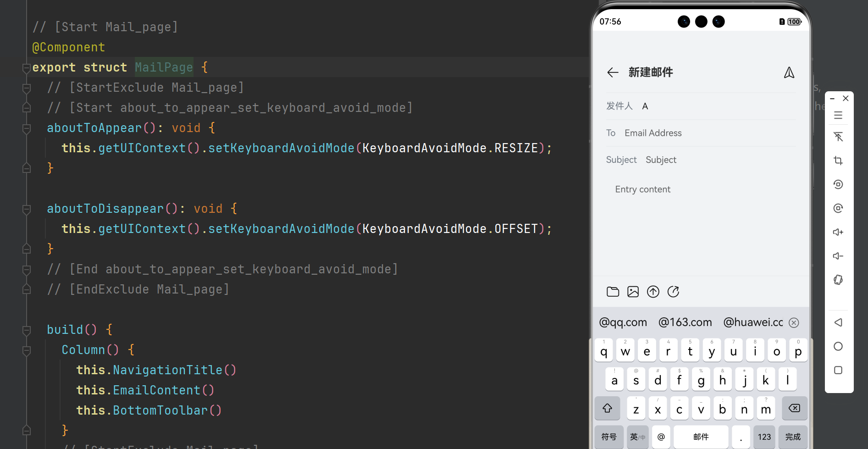Insert a picture via image icon
The height and width of the screenshot is (449, 868).
(x=633, y=292)
